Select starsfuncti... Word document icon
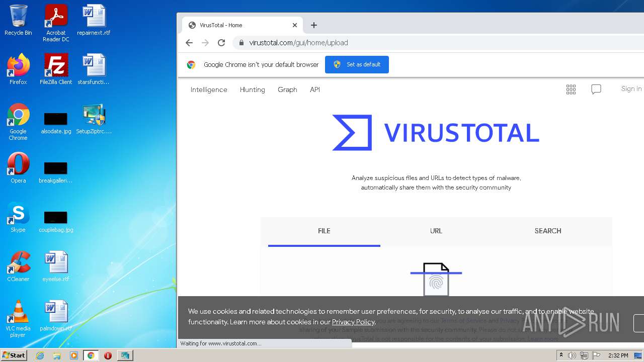 pyautogui.click(x=94, y=69)
